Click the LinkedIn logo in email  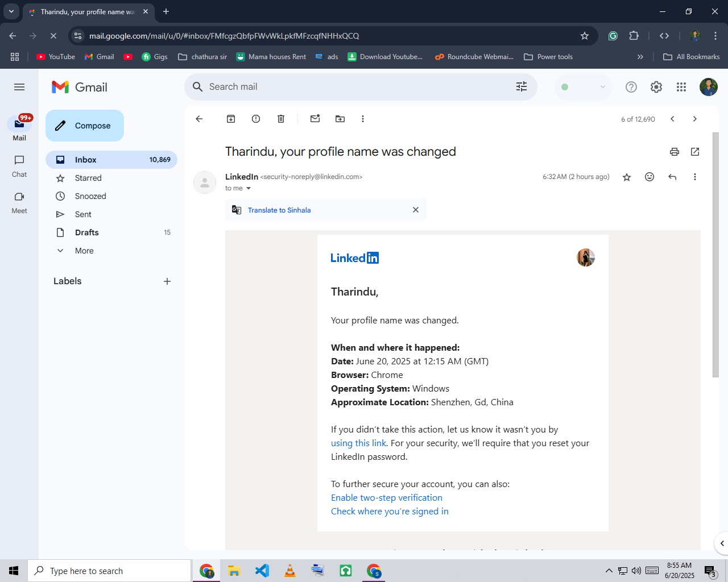click(355, 258)
